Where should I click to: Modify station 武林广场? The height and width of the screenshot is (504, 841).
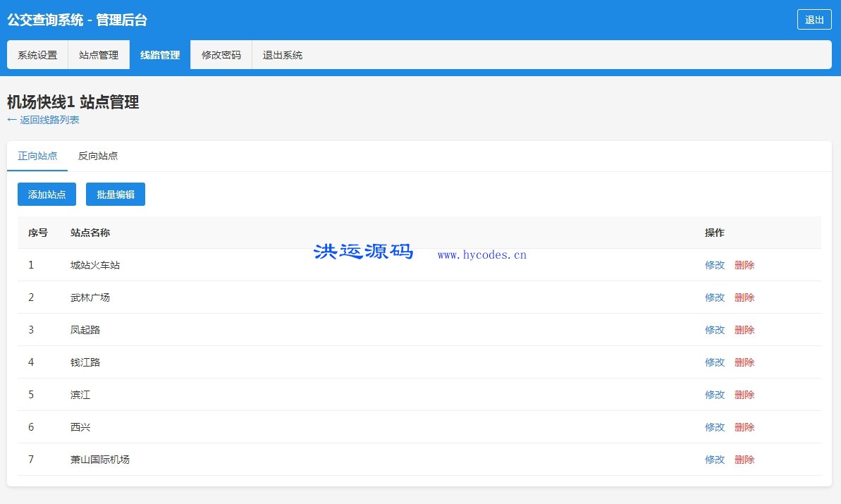click(x=714, y=297)
